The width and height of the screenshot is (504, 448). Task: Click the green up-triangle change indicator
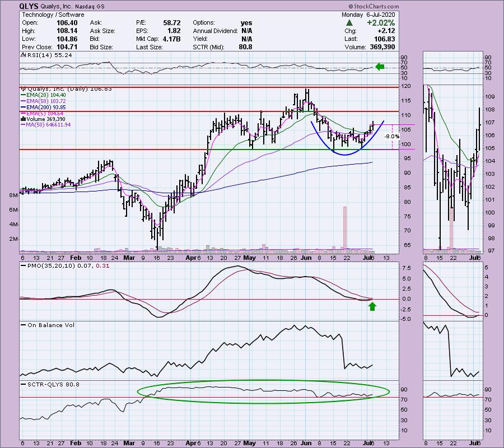click(x=349, y=23)
